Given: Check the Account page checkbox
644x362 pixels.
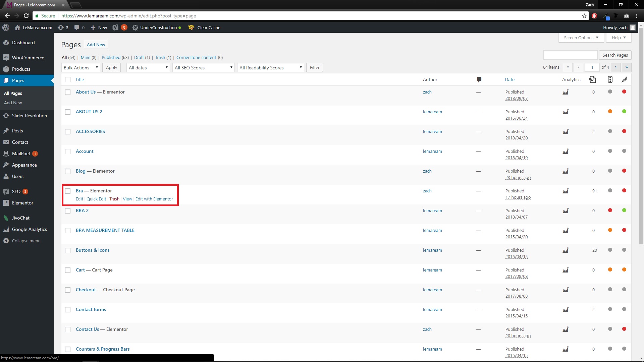Looking at the screenshot, I should point(68,152).
